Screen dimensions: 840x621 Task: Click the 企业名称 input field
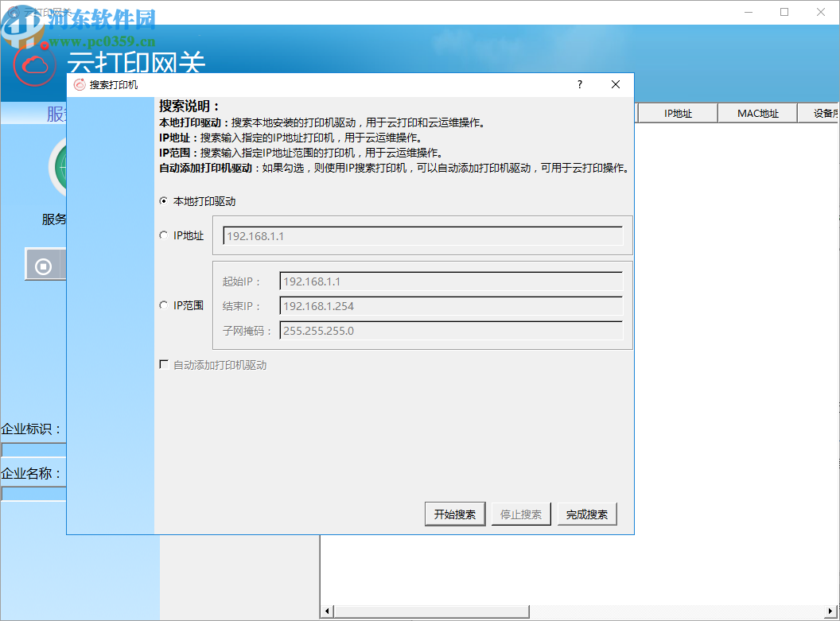(32, 494)
